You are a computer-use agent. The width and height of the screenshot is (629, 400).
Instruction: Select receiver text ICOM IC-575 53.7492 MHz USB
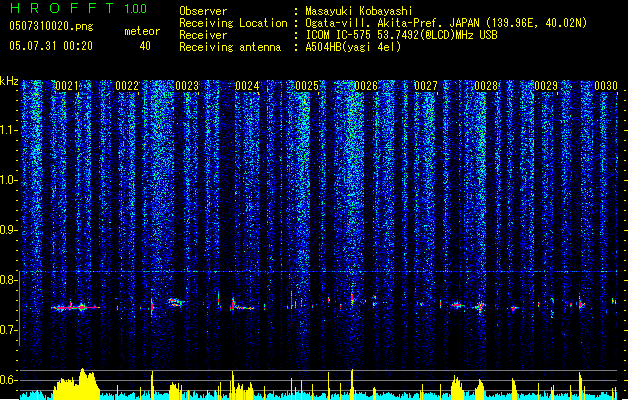click(401, 35)
